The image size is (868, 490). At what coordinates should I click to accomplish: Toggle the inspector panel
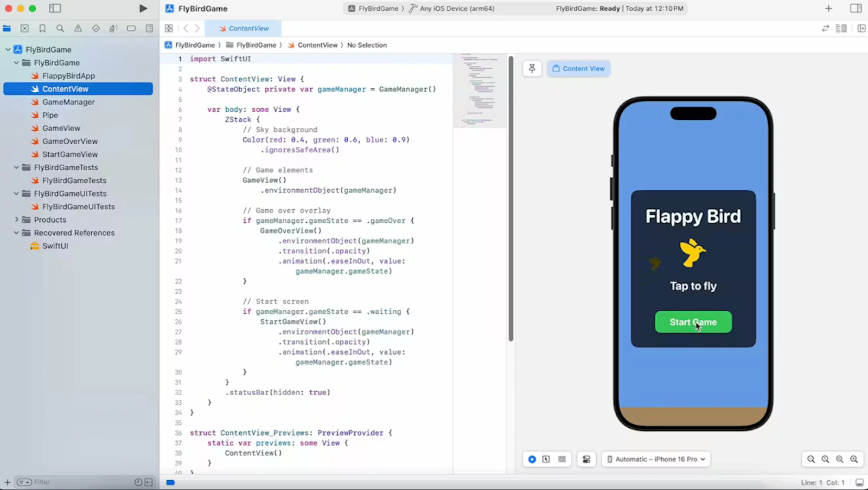[x=856, y=8]
